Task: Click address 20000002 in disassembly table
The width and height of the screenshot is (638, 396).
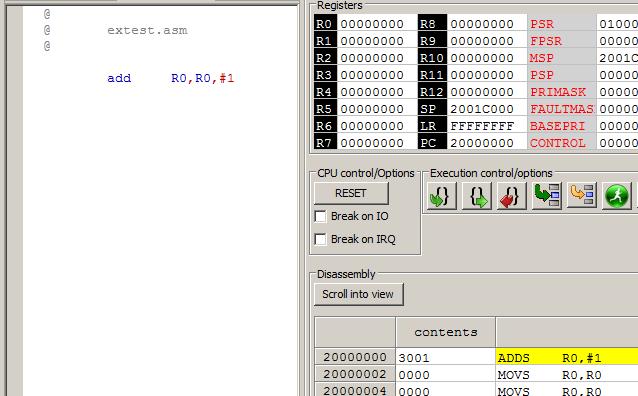Action: pyautogui.click(x=355, y=374)
